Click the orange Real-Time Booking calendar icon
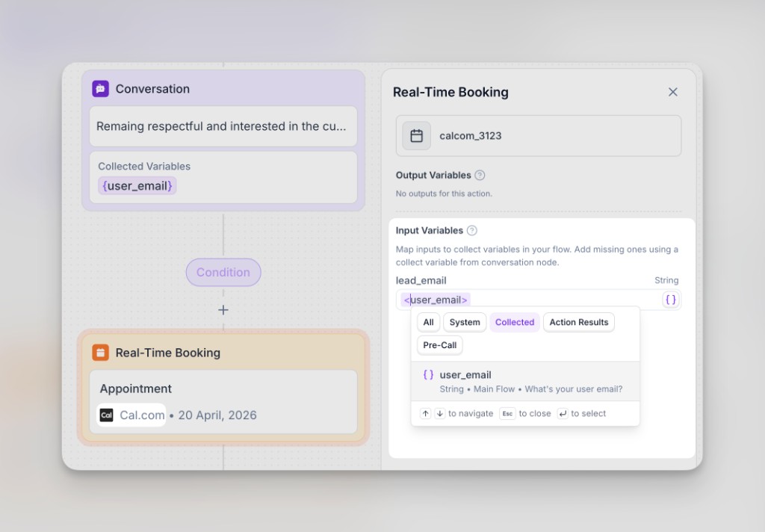The width and height of the screenshot is (765, 532). pos(100,353)
